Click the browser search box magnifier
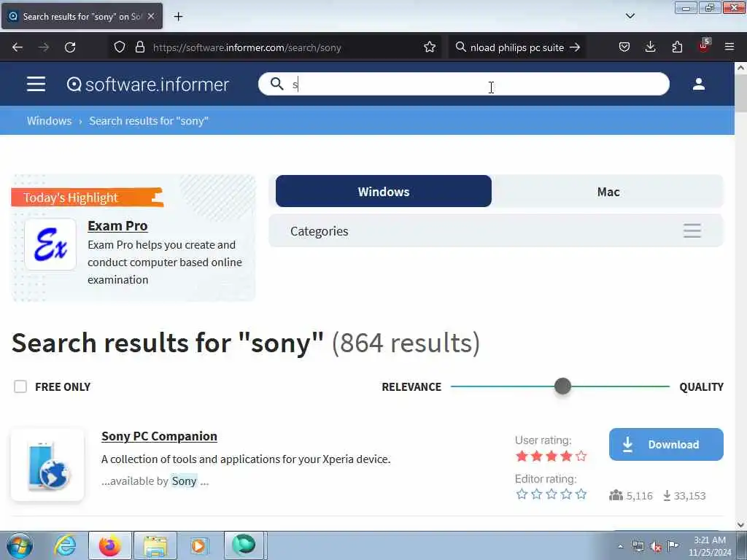747x560 pixels. pos(461,47)
